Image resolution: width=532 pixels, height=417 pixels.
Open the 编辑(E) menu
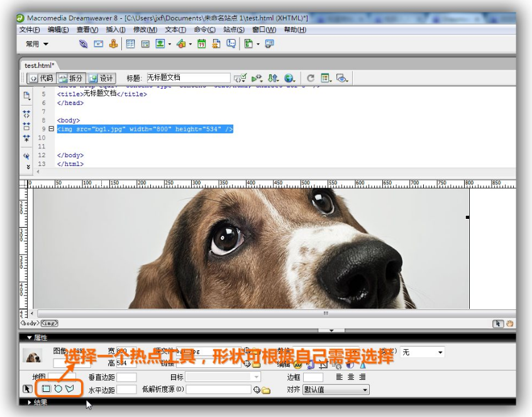(x=58, y=30)
